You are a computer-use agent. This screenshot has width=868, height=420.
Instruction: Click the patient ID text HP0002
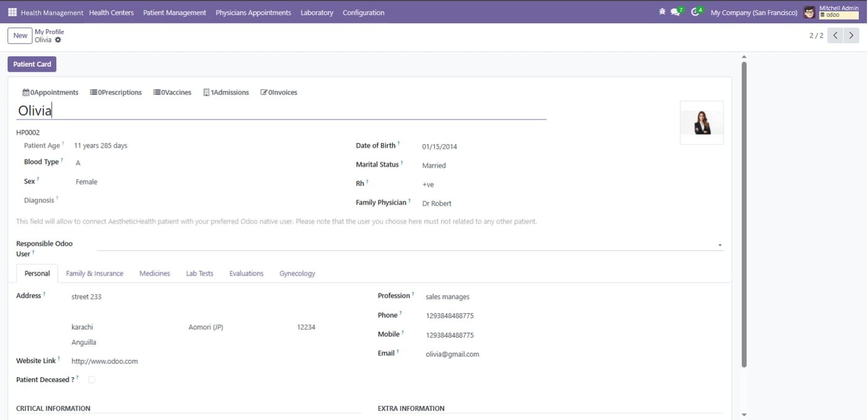[x=28, y=133]
